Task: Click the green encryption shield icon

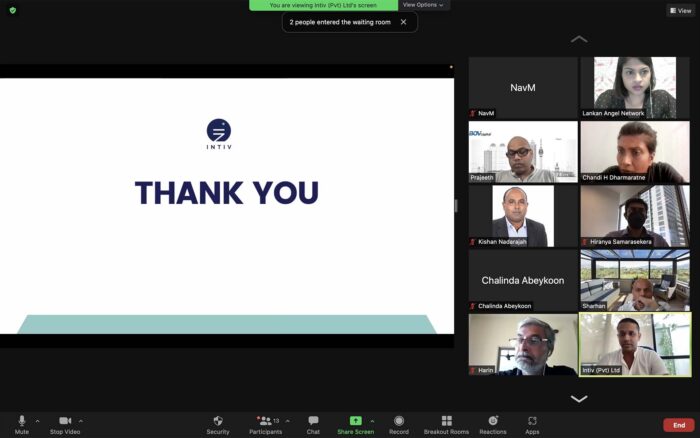Action: 12,10
